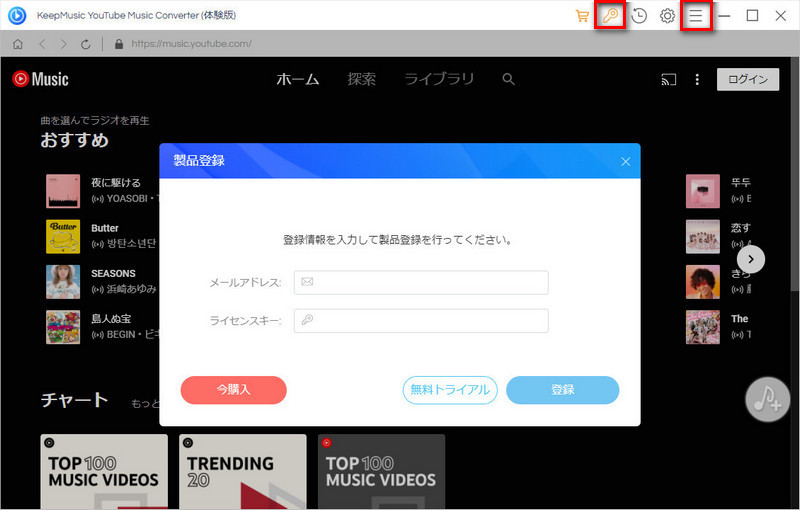Click the チャート section heading

pos(74,399)
